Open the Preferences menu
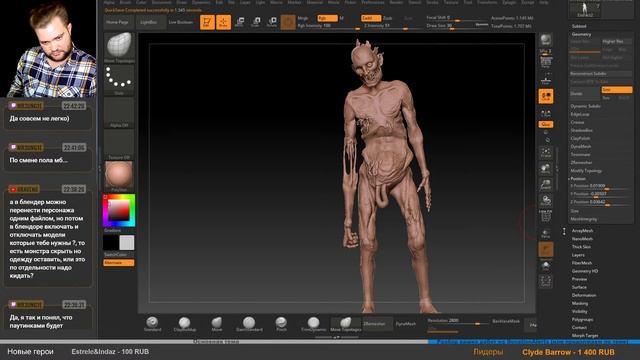 pyautogui.click(x=373, y=2)
